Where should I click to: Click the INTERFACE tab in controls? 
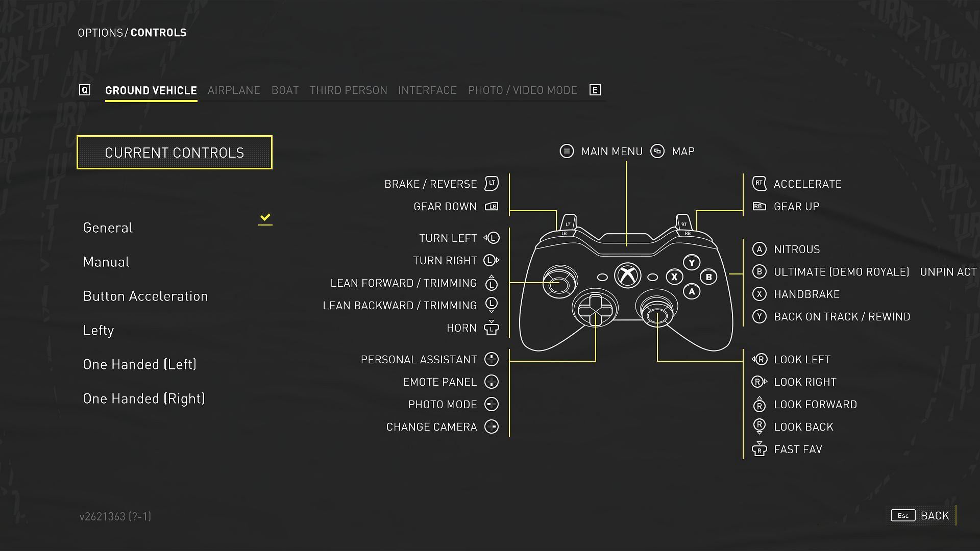[x=427, y=90]
